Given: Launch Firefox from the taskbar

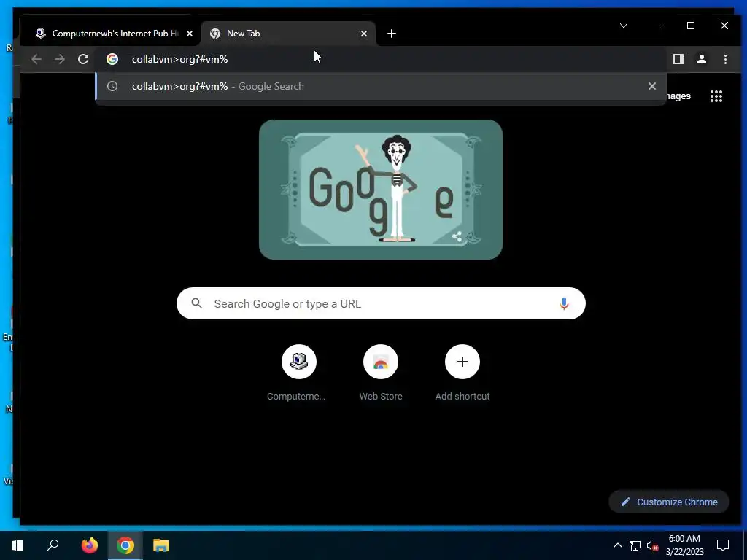Looking at the screenshot, I should click(89, 545).
